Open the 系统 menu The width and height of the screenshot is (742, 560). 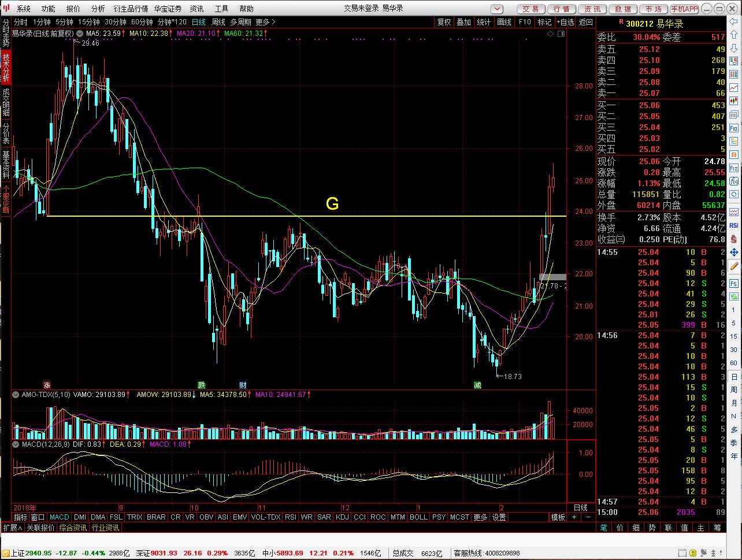point(24,9)
